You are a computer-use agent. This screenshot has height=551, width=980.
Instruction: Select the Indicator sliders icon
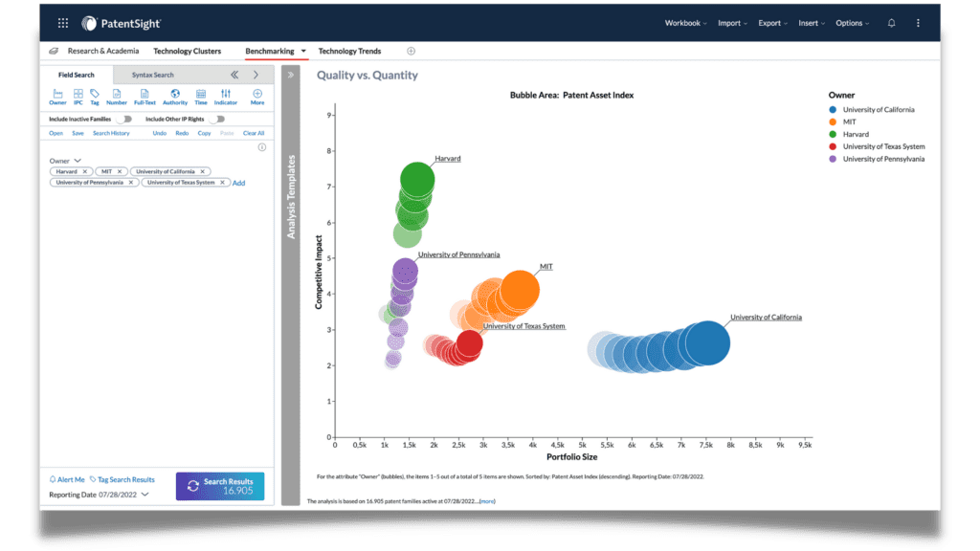[x=226, y=97]
